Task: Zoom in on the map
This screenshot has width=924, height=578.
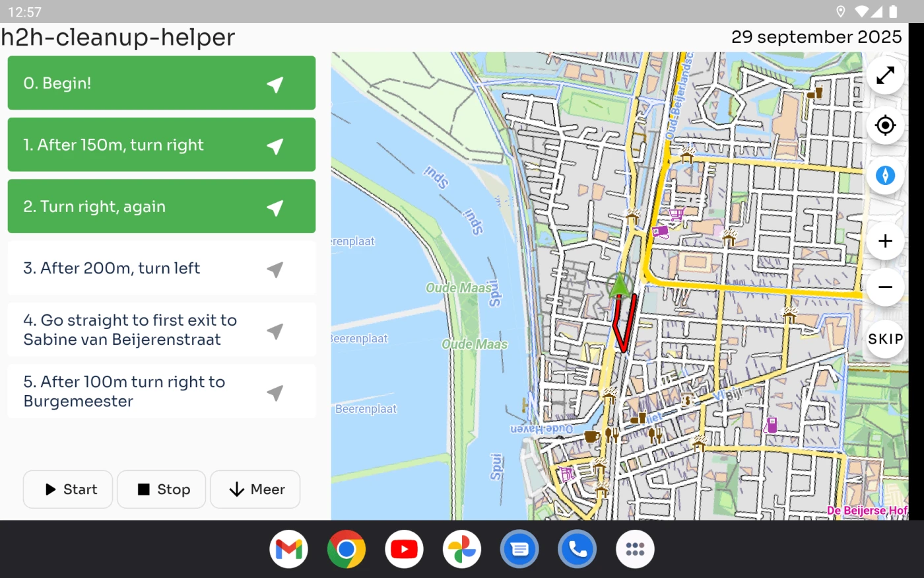Action: click(x=885, y=241)
